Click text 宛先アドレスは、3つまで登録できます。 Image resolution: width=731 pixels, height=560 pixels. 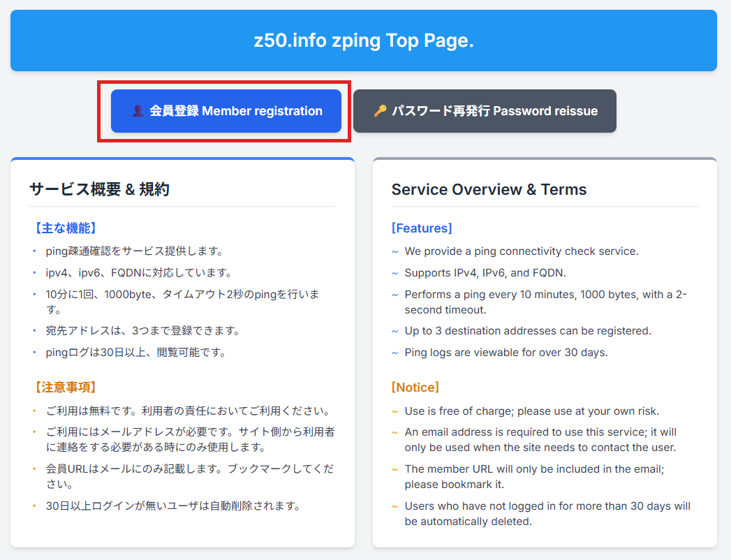144,330
